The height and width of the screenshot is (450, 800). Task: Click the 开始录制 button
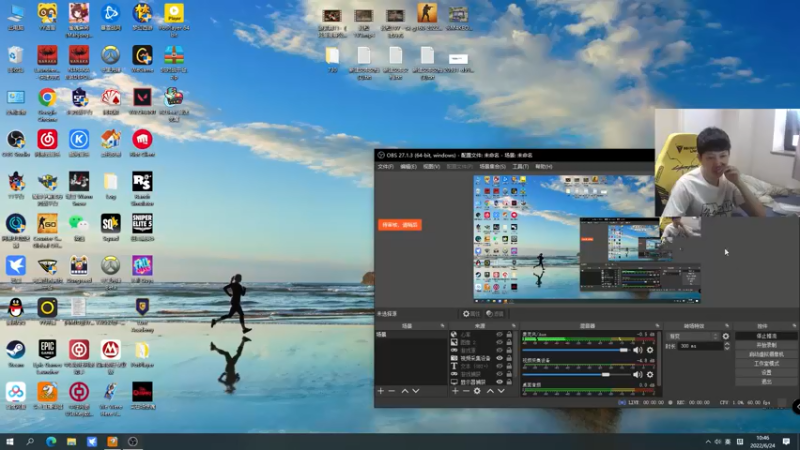click(766, 345)
